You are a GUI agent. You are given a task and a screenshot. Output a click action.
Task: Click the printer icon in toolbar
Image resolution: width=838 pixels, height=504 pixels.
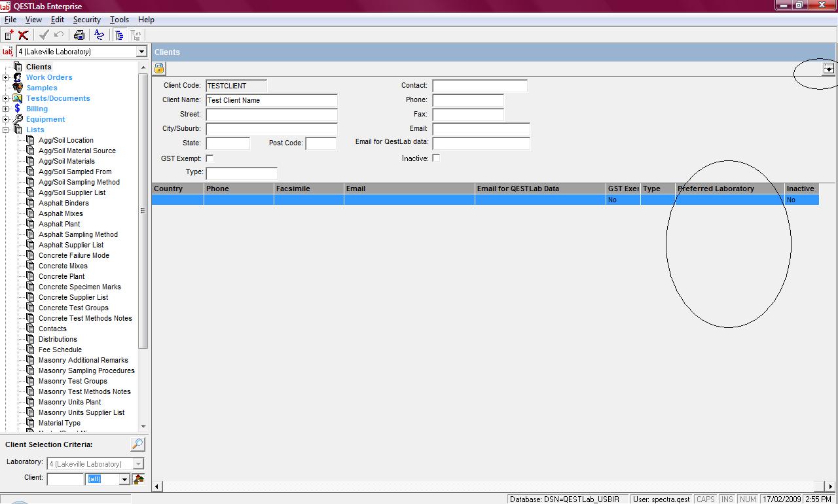[x=79, y=35]
